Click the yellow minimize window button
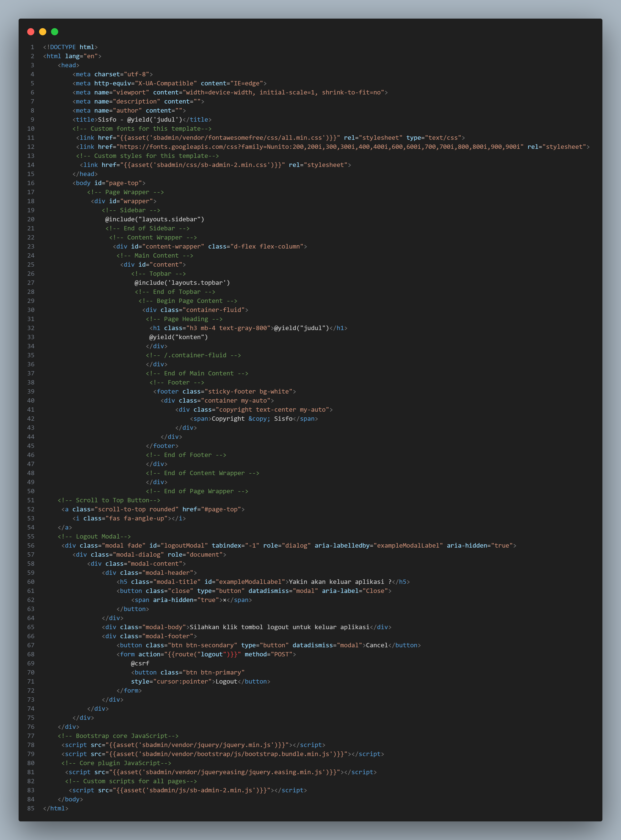The width and height of the screenshot is (621, 840). click(42, 32)
